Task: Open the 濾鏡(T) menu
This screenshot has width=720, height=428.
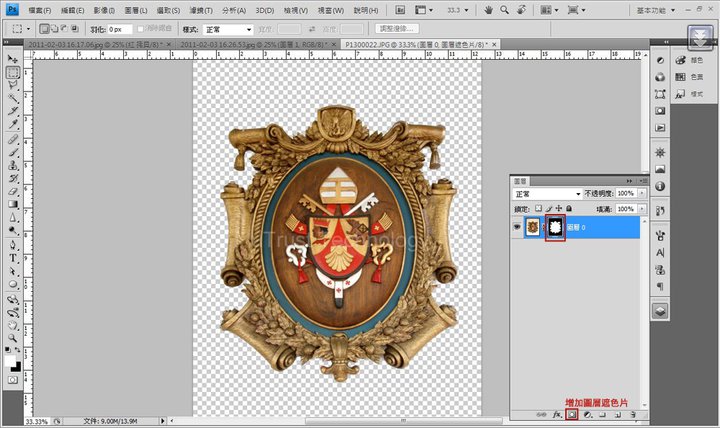Action: tap(201, 10)
